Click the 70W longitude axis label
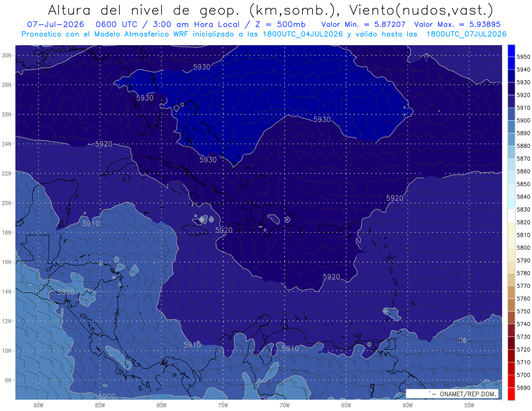Viewport: 532px width, 411px height. (x=284, y=405)
